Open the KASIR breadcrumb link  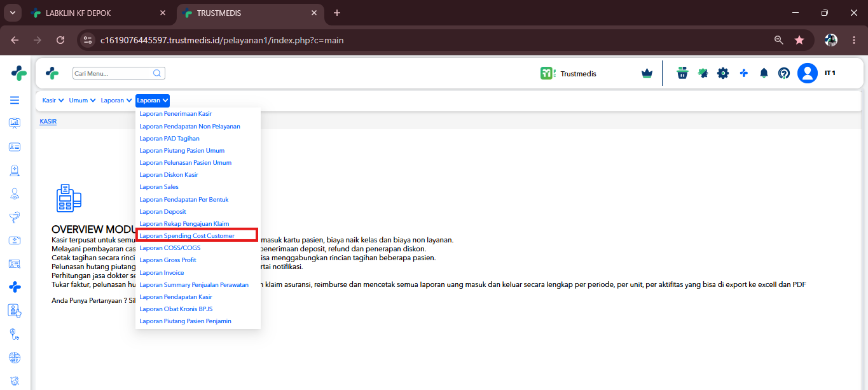click(x=48, y=121)
